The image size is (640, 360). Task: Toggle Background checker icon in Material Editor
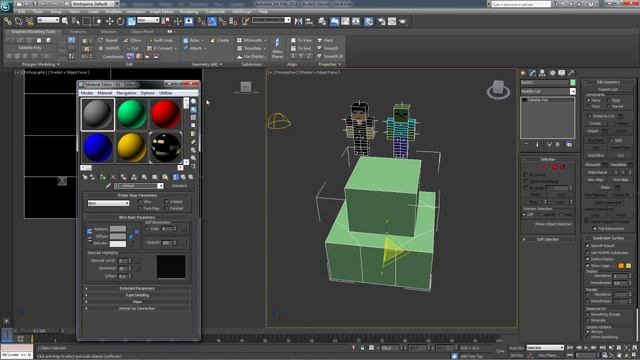pyautogui.click(x=193, y=118)
